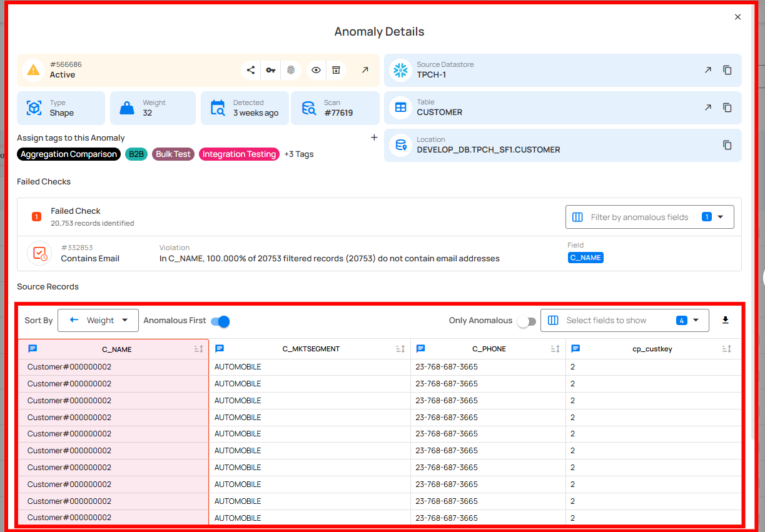Click the C_NAME field badge
765x532 pixels.
pyautogui.click(x=585, y=258)
